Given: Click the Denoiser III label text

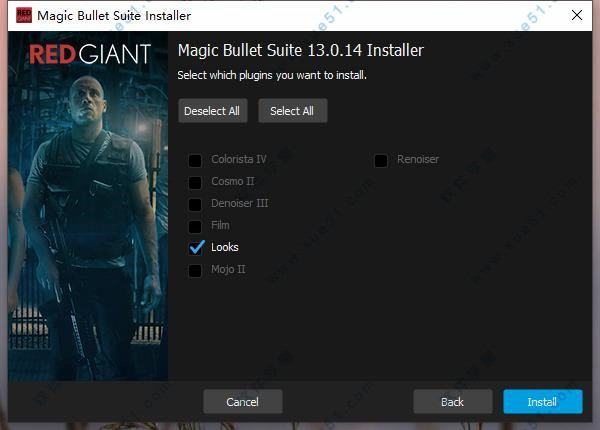Looking at the screenshot, I should 240,203.
